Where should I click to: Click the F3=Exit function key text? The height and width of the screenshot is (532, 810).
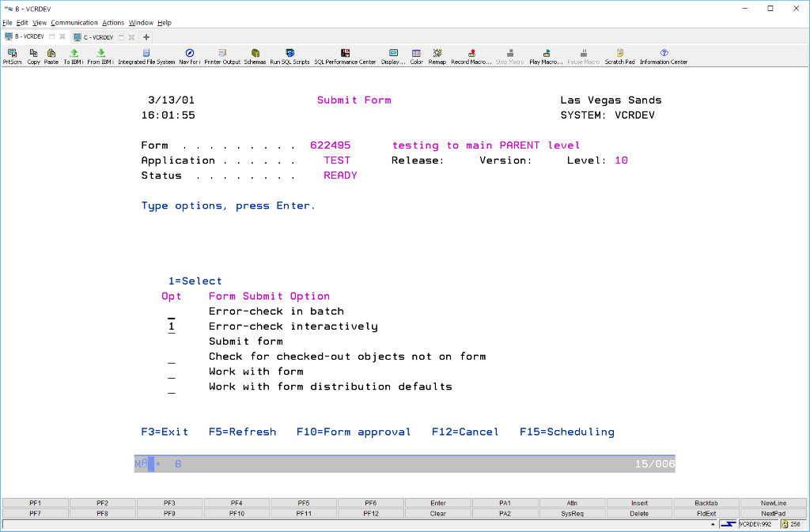pos(165,432)
